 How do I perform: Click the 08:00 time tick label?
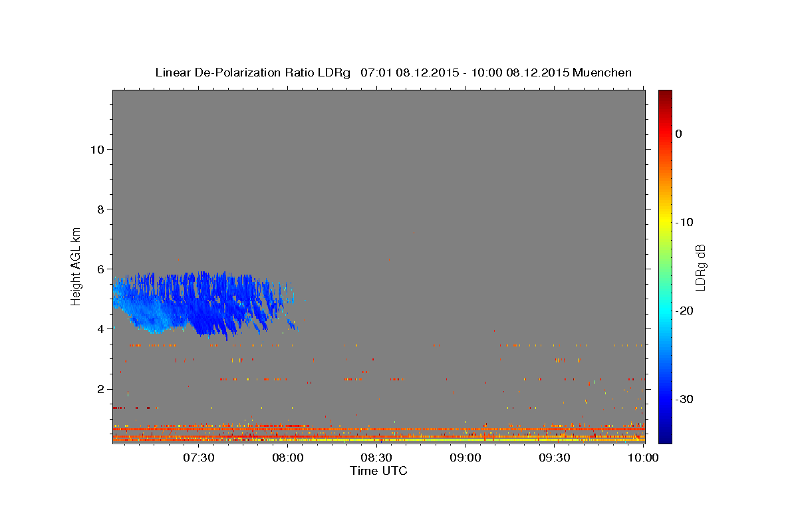(x=288, y=458)
